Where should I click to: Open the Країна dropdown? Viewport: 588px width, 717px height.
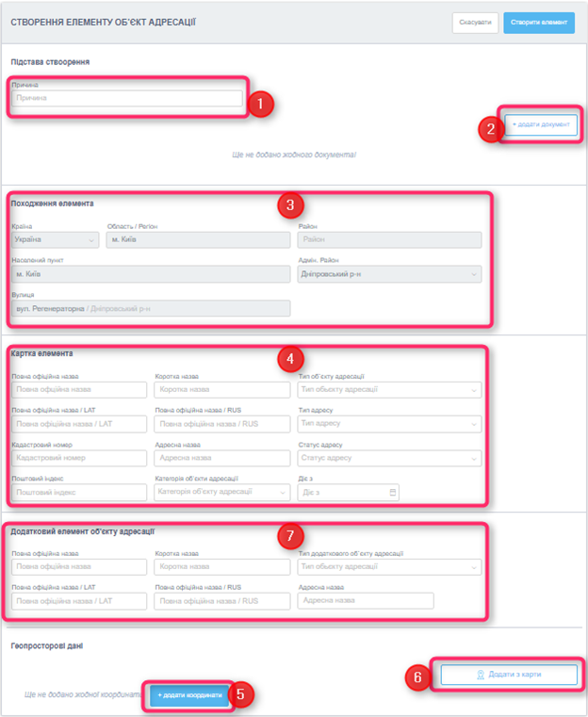coord(55,240)
